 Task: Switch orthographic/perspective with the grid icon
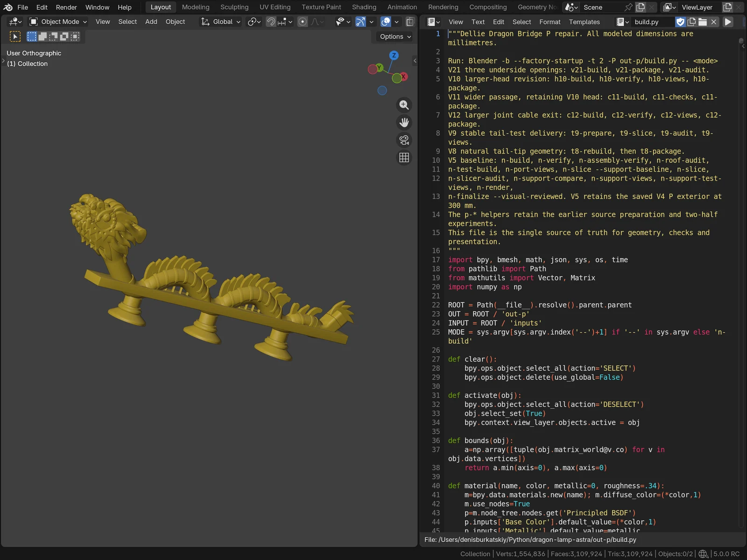pos(404,158)
